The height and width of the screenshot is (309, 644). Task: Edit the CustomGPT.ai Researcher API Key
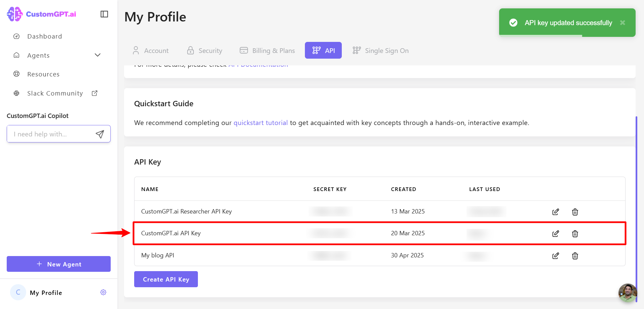pos(555,212)
